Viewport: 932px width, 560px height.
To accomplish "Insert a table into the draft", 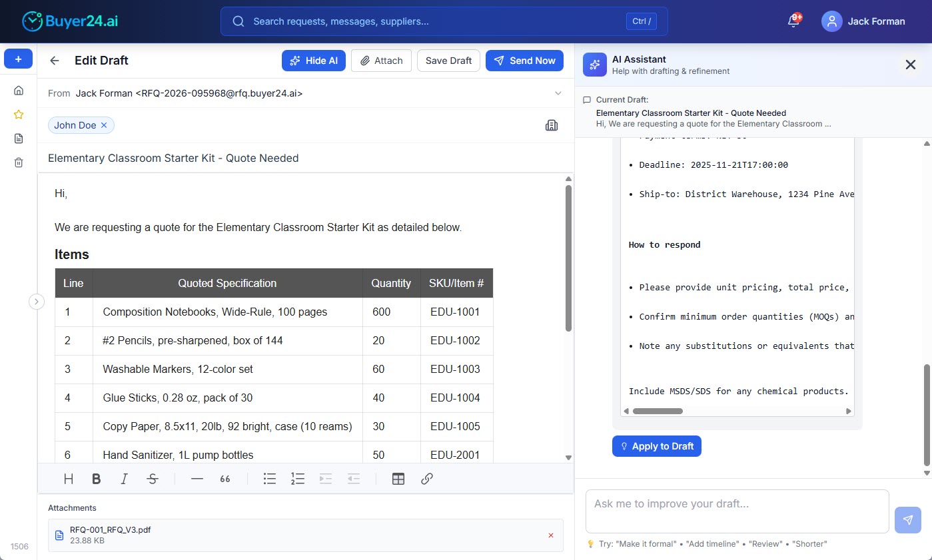I will 398,478.
